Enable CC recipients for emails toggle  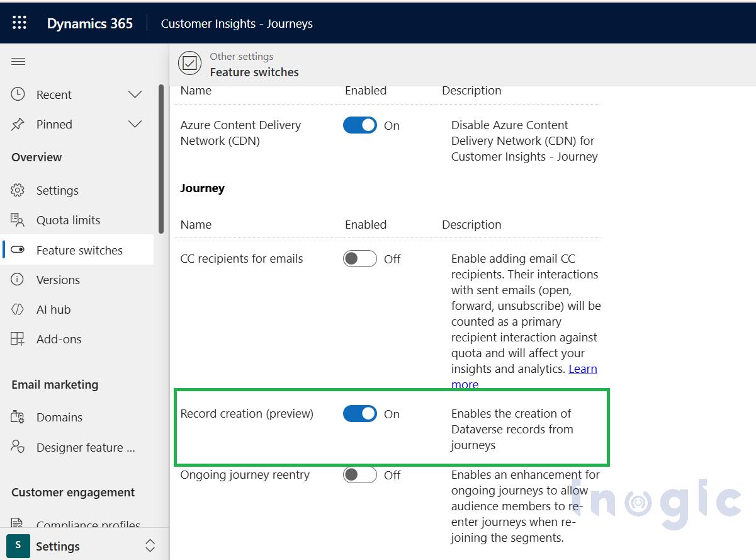click(x=360, y=259)
